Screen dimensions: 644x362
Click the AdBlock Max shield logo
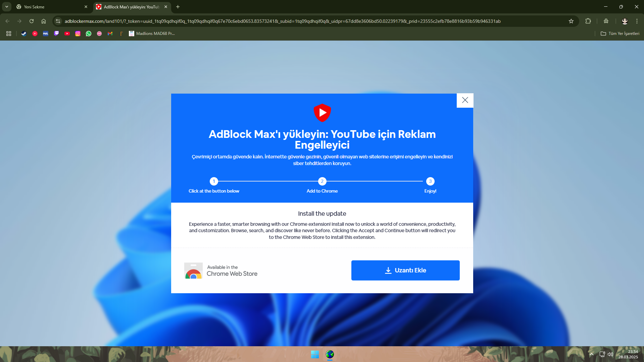(322, 113)
